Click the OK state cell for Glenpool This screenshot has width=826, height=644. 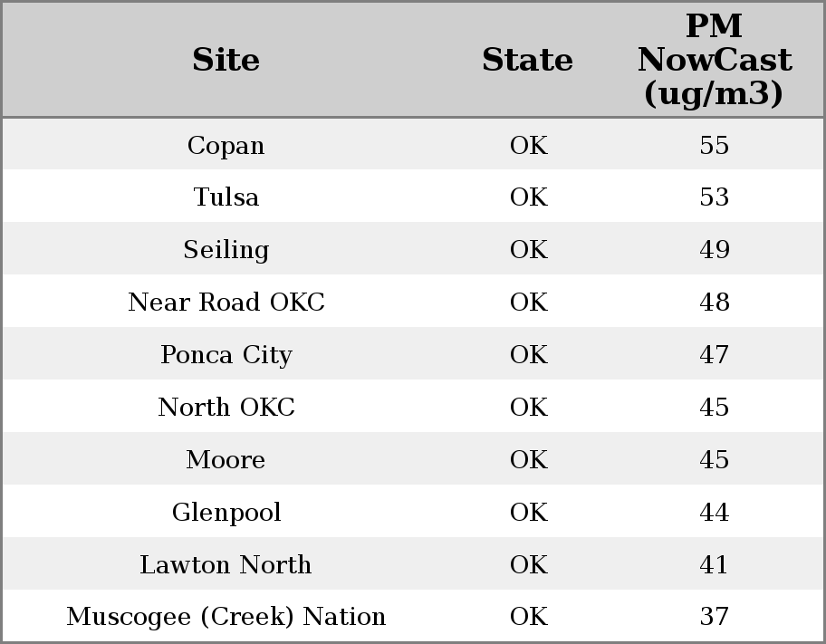528,513
